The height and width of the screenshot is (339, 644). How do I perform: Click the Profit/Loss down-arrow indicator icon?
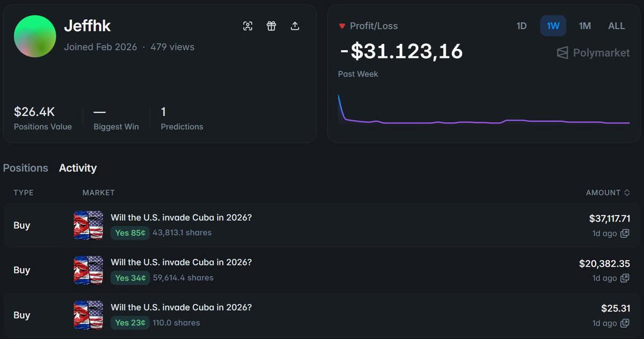342,26
